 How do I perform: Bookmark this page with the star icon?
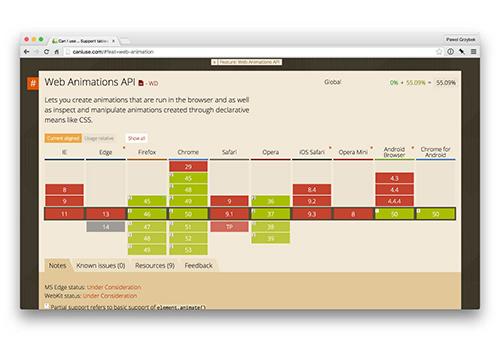click(439, 52)
